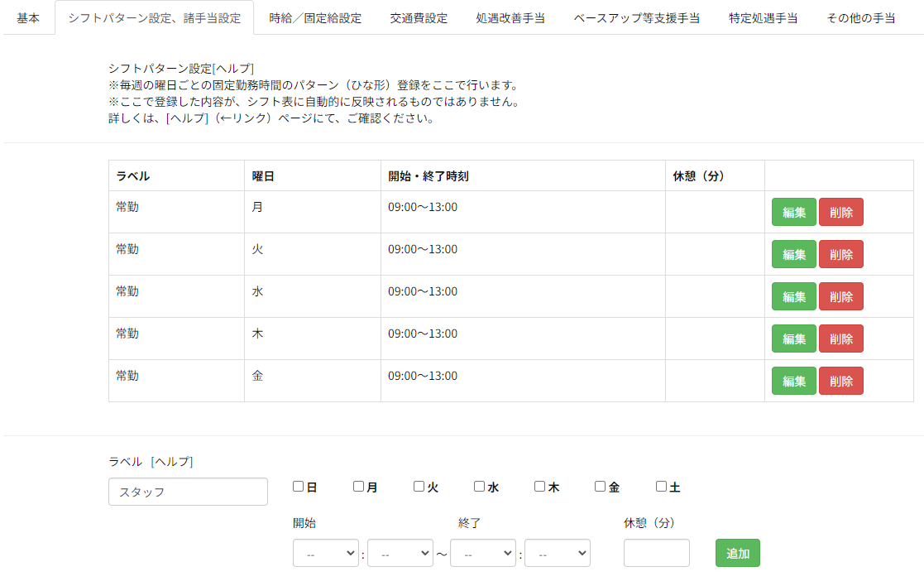Edit the 金 shift pattern row
This screenshot has width=924, height=581.
[793, 381]
